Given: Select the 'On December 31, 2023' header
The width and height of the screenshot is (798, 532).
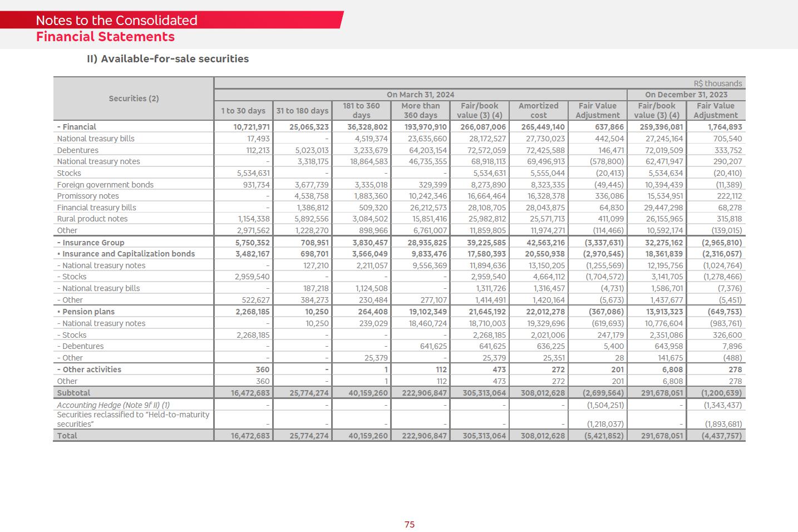Looking at the screenshot, I should click(x=686, y=95).
